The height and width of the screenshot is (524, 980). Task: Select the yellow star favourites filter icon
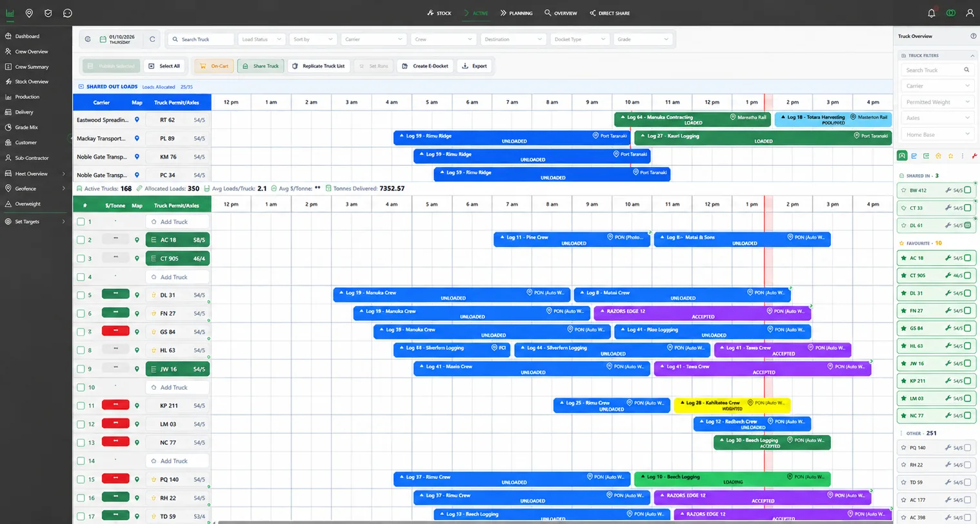[950, 156]
